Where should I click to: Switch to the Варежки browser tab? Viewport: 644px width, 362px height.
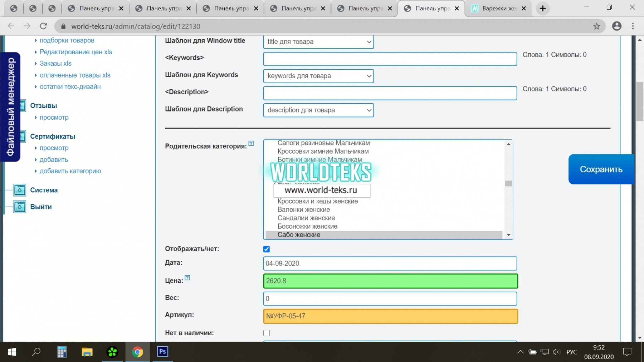coord(499,9)
